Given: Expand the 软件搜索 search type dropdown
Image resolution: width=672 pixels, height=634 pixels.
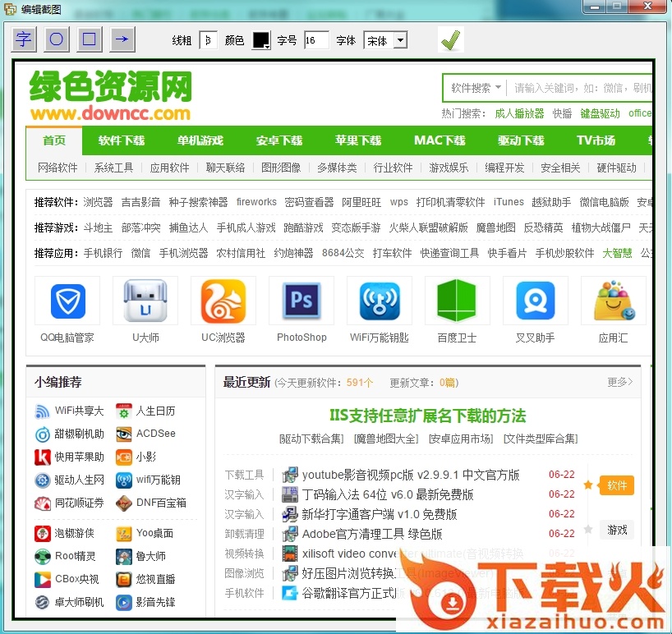Looking at the screenshot, I should coord(476,88).
